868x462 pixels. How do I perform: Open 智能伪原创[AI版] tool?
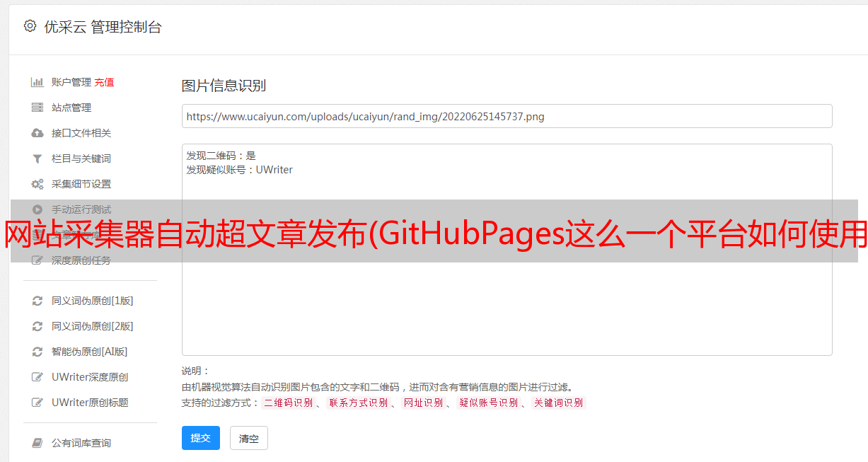point(90,352)
